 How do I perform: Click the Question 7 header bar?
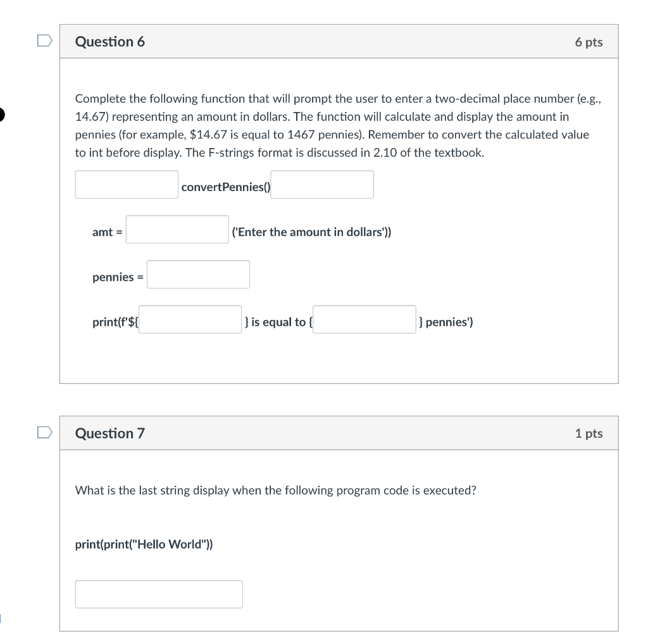point(339,433)
